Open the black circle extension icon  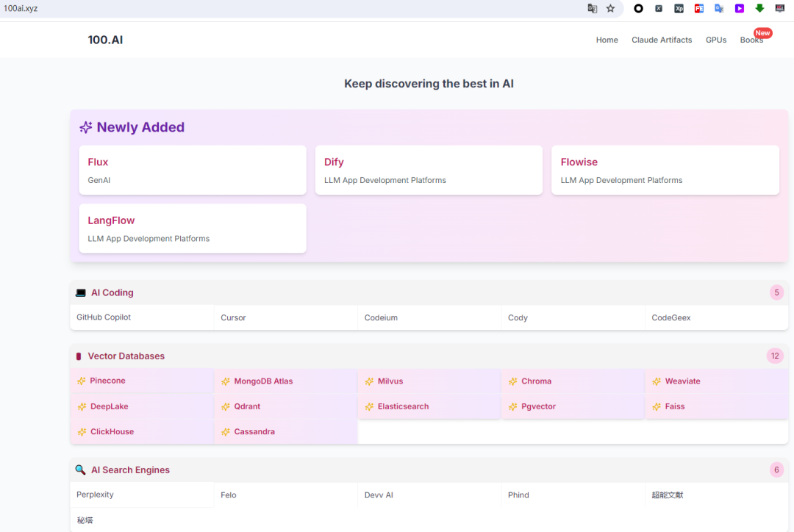pyautogui.click(x=638, y=9)
